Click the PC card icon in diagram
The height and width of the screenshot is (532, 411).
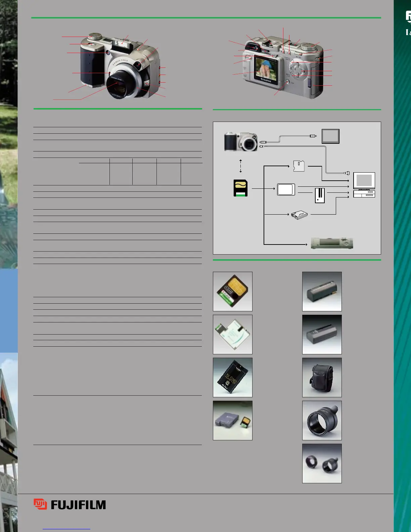[286, 189]
